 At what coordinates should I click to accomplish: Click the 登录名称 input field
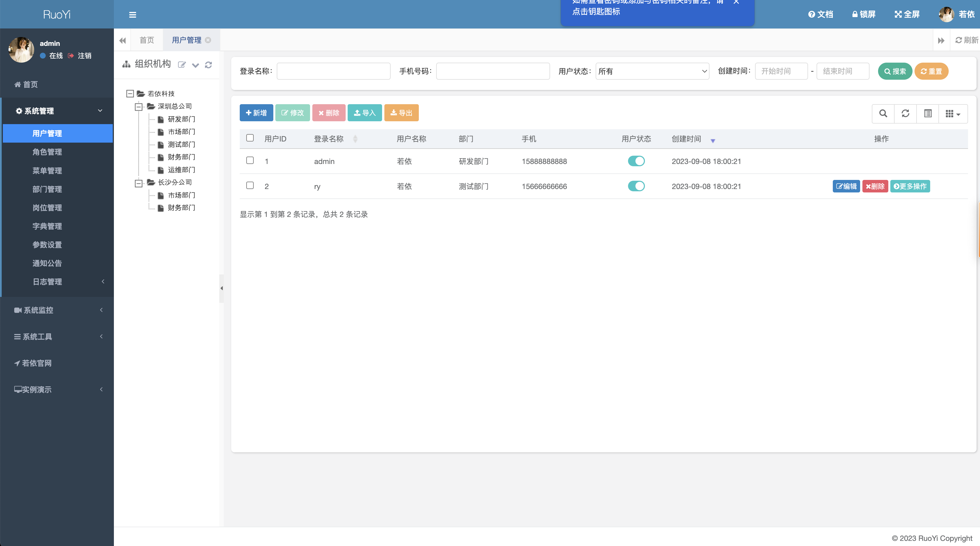(333, 71)
